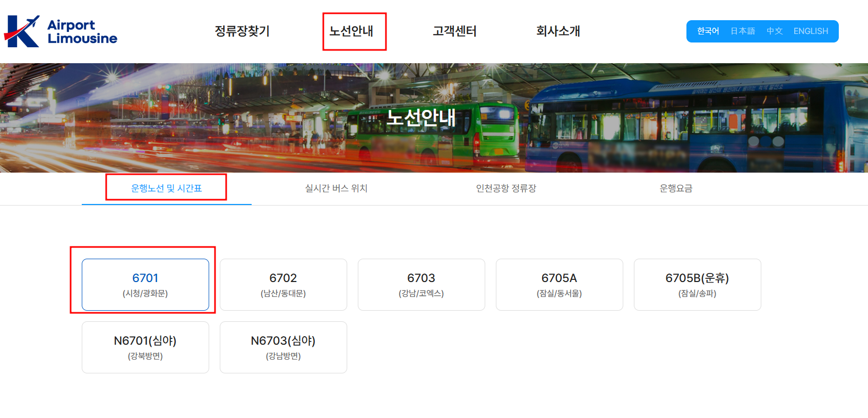This screenshot has width=868, height=418.
Task: Choose night route N6701(심야) 강북방면
Action: click(145, 347)
